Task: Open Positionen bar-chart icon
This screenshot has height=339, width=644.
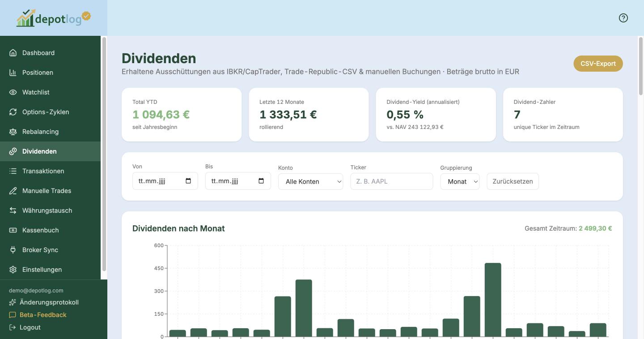Action: pos(13,73)
